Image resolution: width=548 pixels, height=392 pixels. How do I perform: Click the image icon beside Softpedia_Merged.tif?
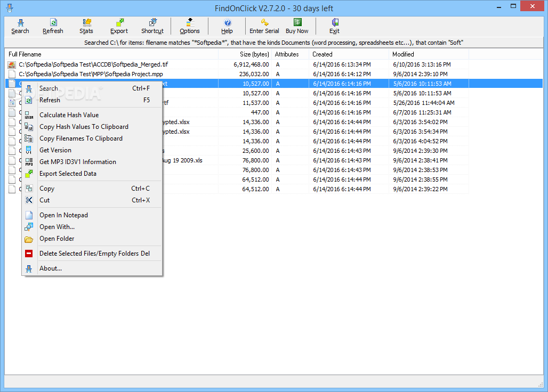[x=12, y=64]
